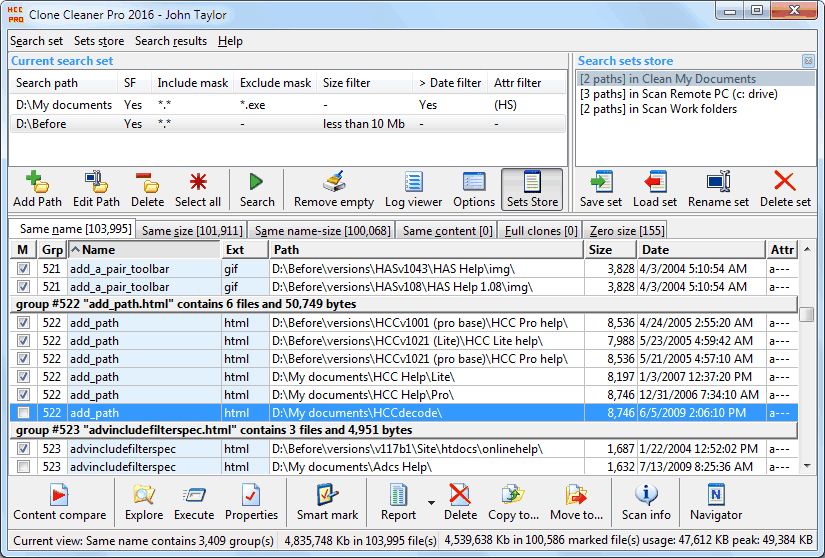Click the results scrollbar up arrow

click(x=806, y=248)
